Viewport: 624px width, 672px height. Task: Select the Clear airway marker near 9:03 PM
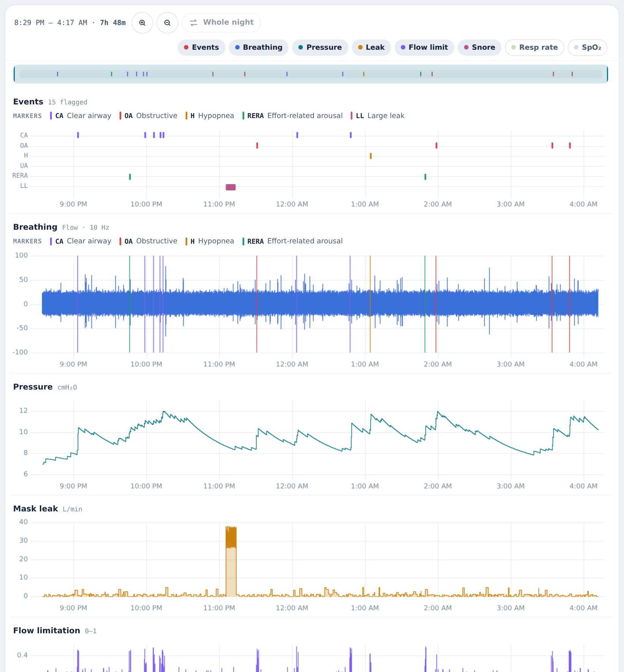(x=78, y=135)
